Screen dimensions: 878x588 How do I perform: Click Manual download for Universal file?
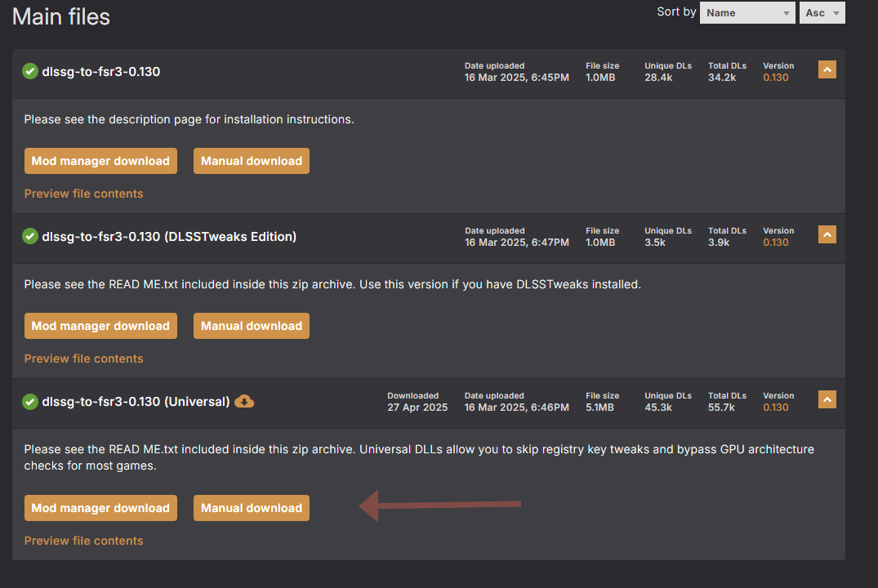252,508
